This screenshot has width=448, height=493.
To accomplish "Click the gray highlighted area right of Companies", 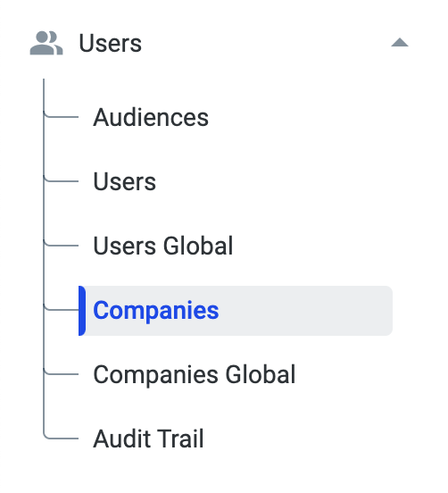I will click(x=304, y=311).
